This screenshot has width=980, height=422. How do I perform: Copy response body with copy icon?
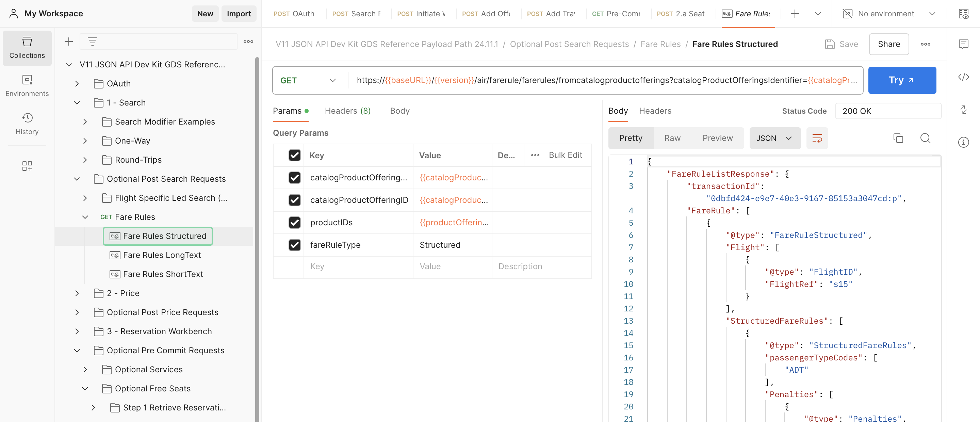point(898,138)
